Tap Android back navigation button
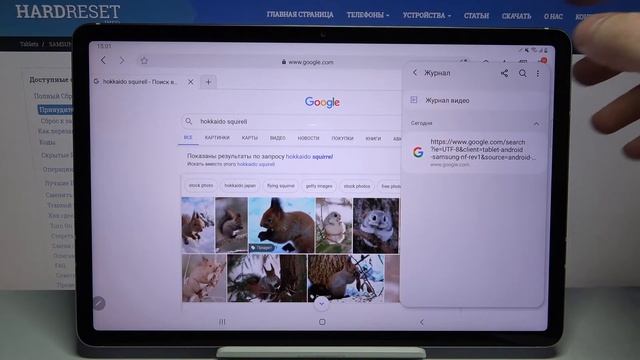The height and width of the screenshot is (360, 640). point(422,322)
